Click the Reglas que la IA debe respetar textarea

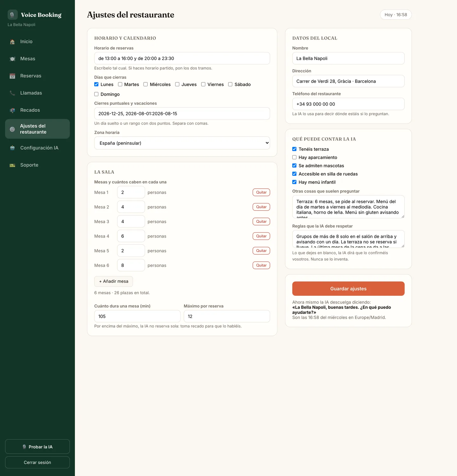tap(348, 239)
